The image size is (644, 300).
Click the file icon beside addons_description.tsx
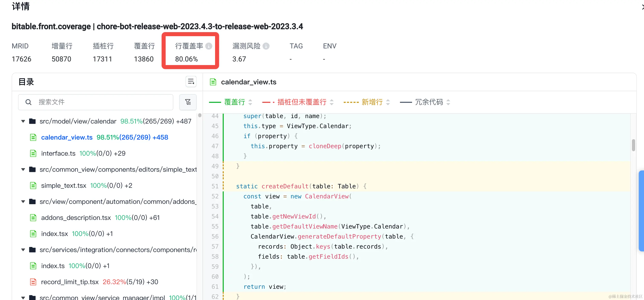tap(33, 218)
